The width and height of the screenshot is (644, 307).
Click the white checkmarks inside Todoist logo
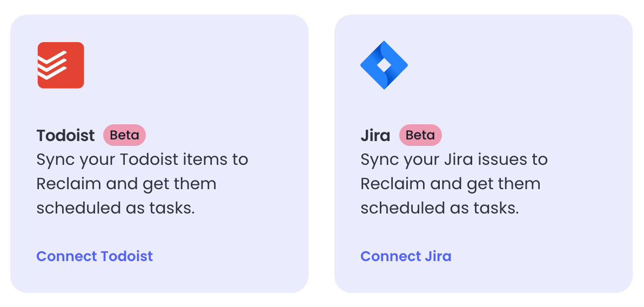tap(52, 65)
